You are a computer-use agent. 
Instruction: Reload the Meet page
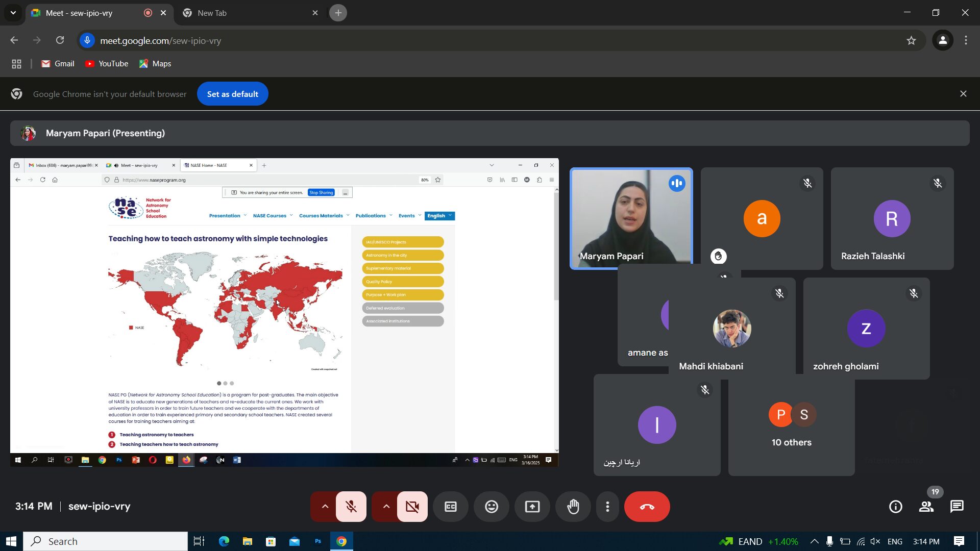click(60, 40)
